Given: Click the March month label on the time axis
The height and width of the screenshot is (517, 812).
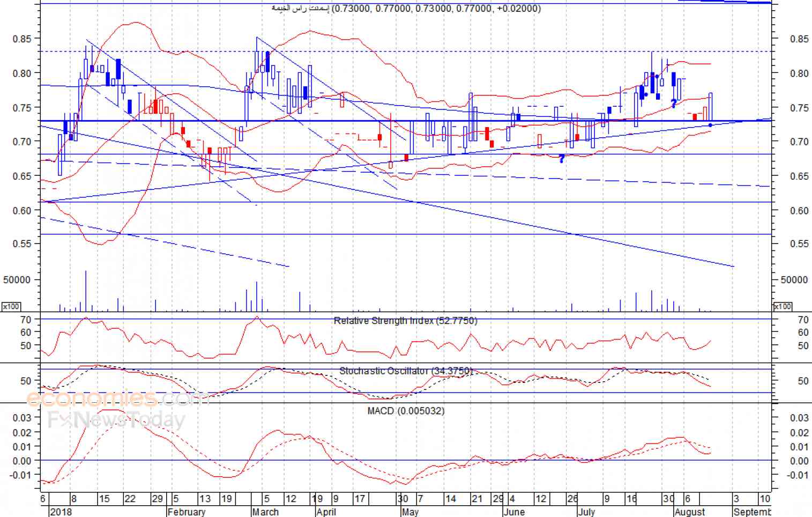Looking at the screenshot, I should [265, 512].
